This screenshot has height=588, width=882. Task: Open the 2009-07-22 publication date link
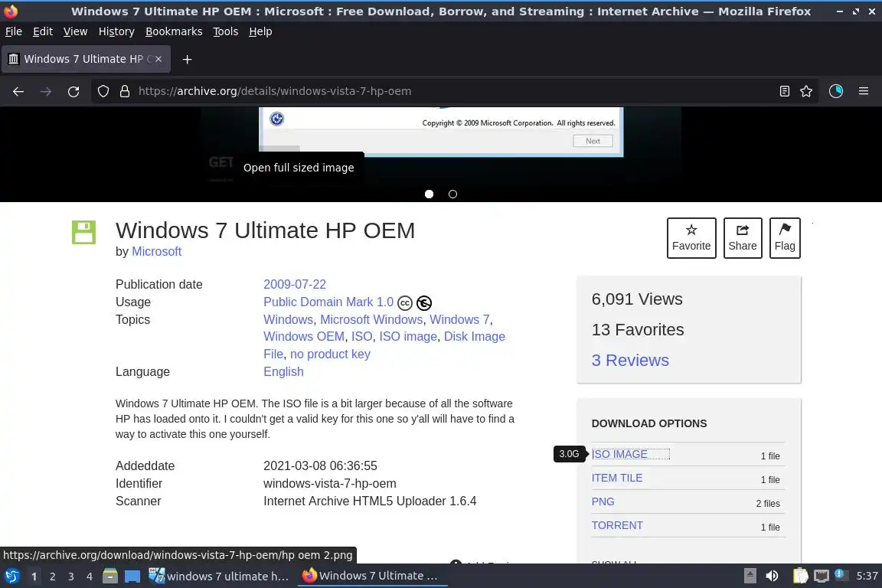tap(295, 284)
